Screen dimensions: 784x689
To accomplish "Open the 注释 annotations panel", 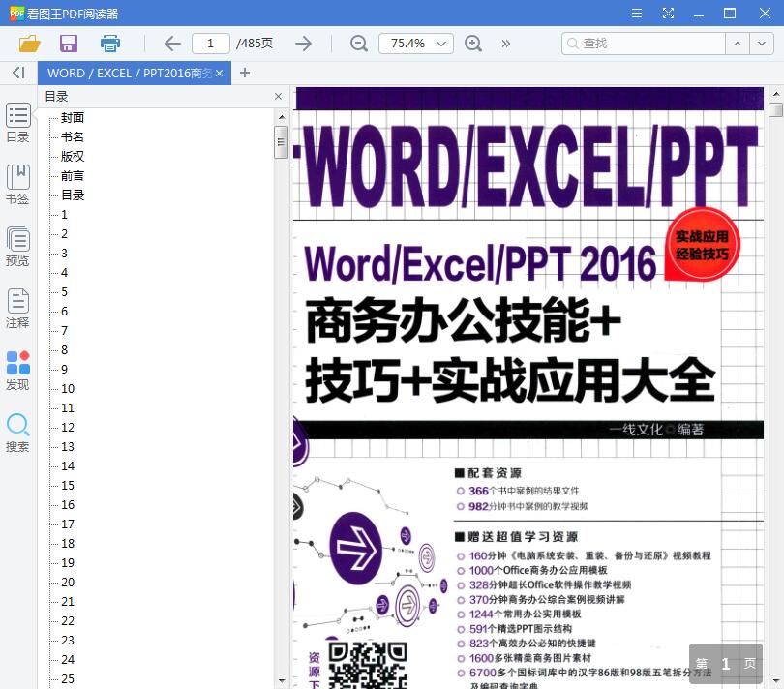I will (x=18, y=309).
